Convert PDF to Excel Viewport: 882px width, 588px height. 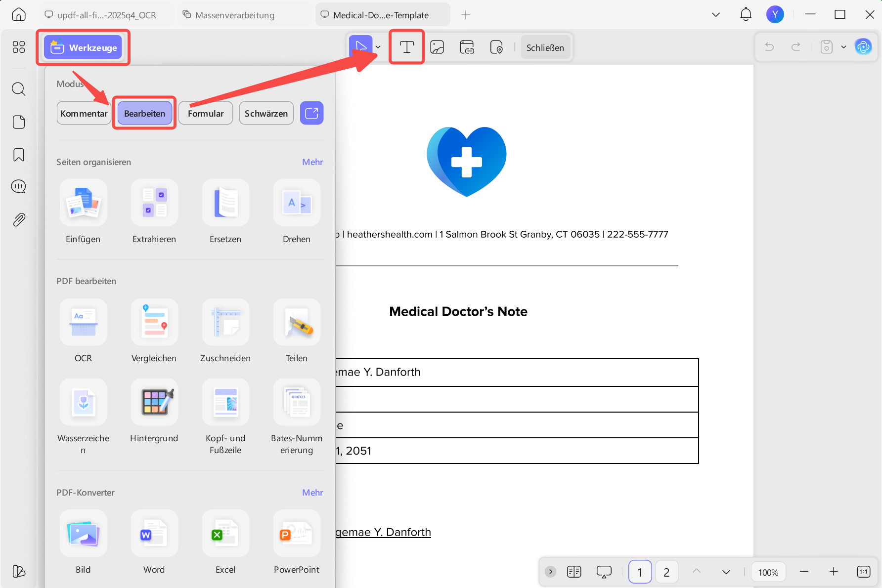pos(225,543)
